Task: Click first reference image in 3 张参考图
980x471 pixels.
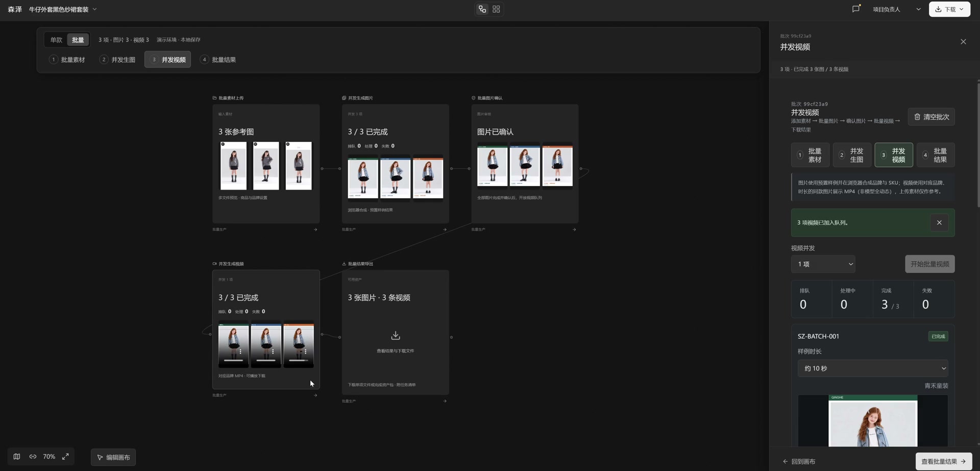Action: click(x=233, y=166)
